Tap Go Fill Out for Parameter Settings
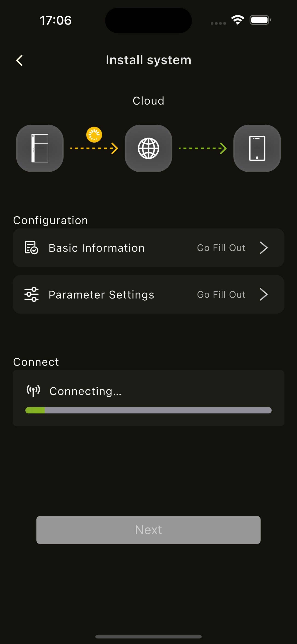 coord(221,295)
